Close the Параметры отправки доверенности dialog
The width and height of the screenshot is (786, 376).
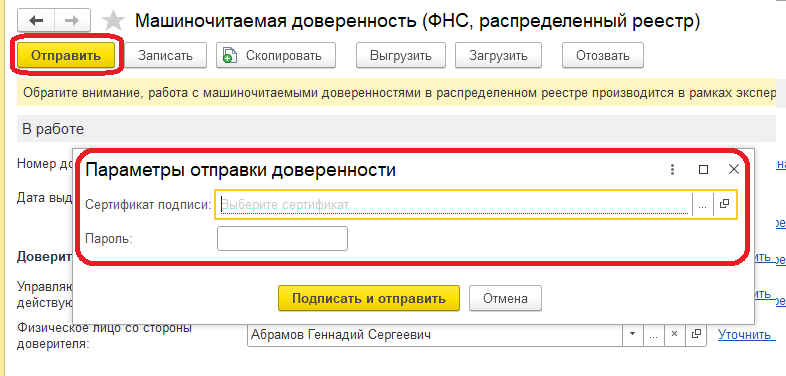733,169
